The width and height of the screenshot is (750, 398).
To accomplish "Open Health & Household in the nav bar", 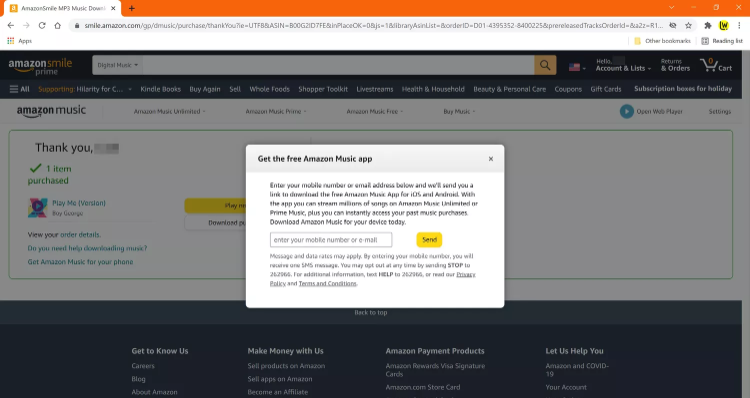I will point(433,89).
